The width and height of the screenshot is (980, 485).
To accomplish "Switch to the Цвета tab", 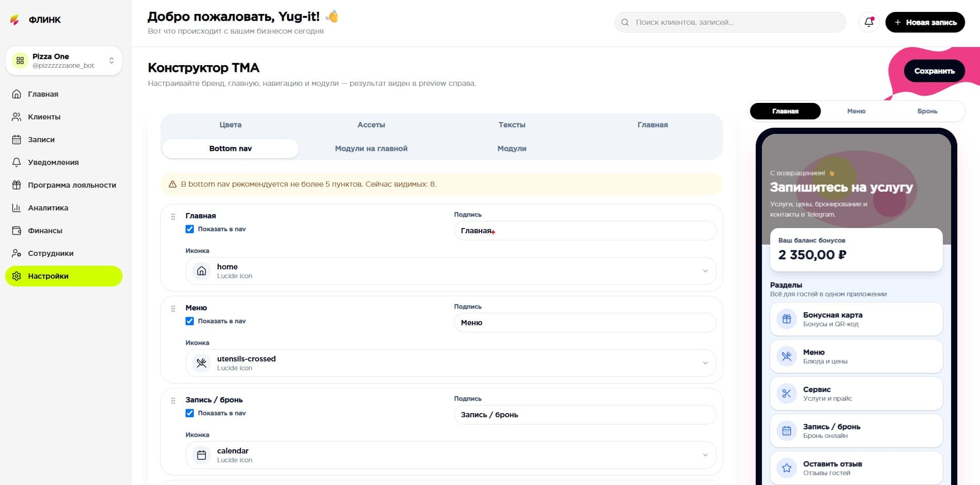I will [x=231, y=125].
